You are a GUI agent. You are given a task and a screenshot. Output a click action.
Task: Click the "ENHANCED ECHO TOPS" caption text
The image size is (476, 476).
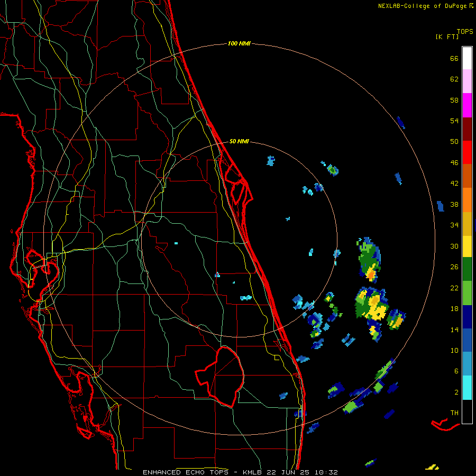click(x=186, y=472)
